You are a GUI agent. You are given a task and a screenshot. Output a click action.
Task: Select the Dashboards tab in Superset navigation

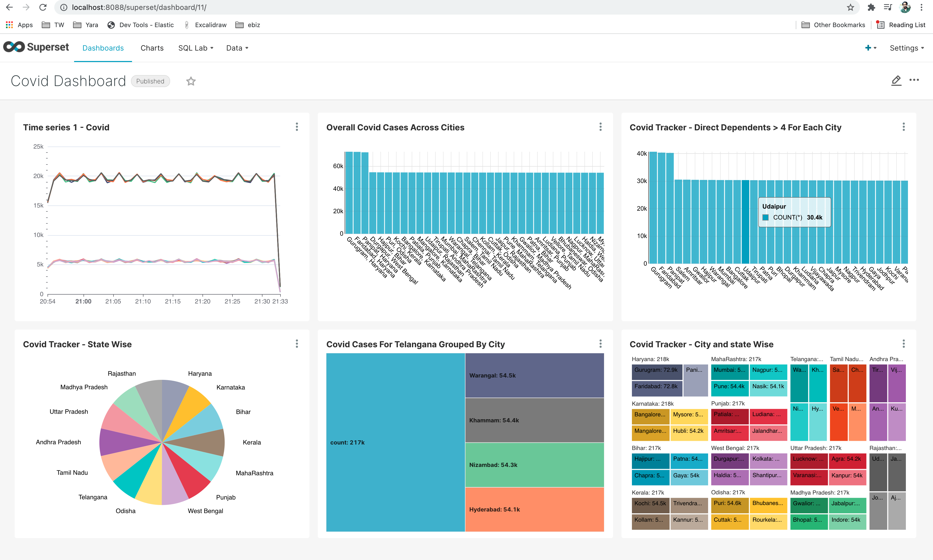(103, 47)
